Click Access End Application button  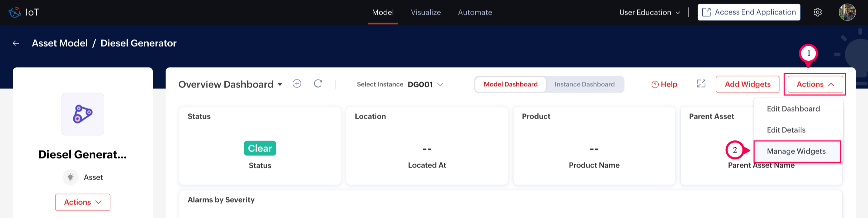coord(749,12)
